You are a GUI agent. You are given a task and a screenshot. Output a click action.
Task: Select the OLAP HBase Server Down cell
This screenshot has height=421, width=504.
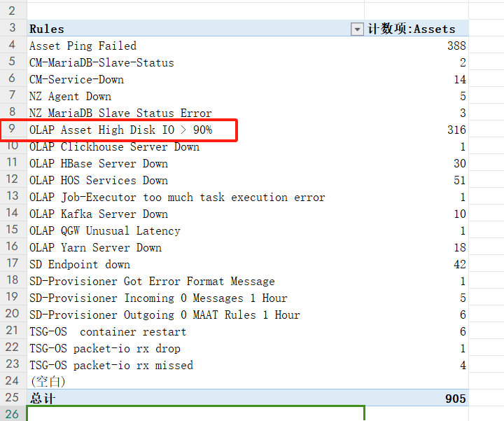coord(98,163)
